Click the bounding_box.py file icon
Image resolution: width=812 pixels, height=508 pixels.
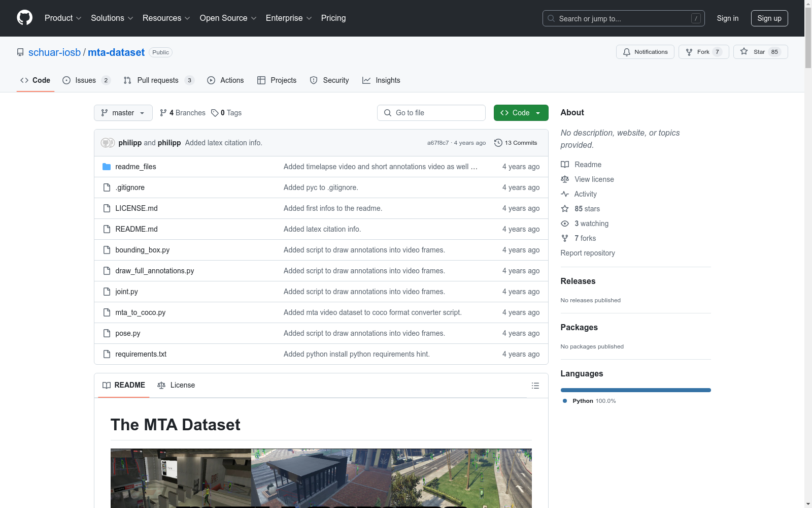(x=107, y=250)
